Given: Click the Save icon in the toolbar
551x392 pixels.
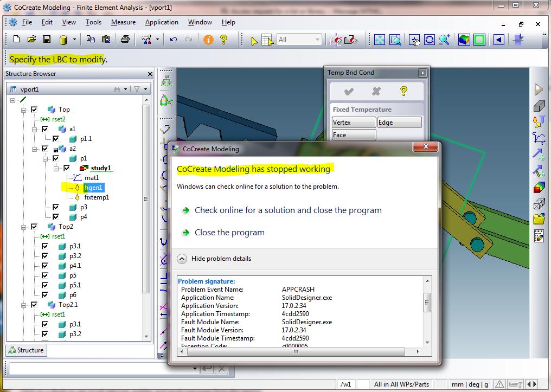Looking at the screenshot, I should click(47, 40).
